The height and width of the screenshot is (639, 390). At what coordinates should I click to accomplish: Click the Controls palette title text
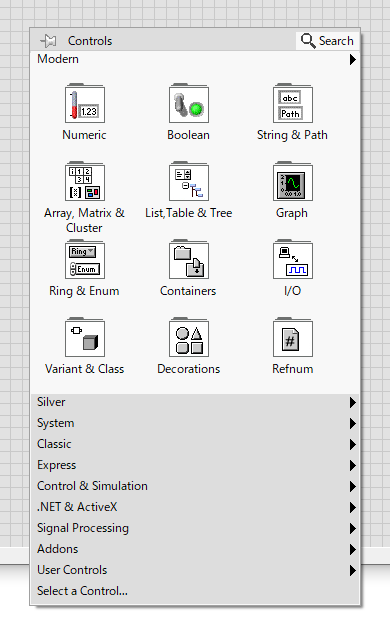click(x=90, y=41)
